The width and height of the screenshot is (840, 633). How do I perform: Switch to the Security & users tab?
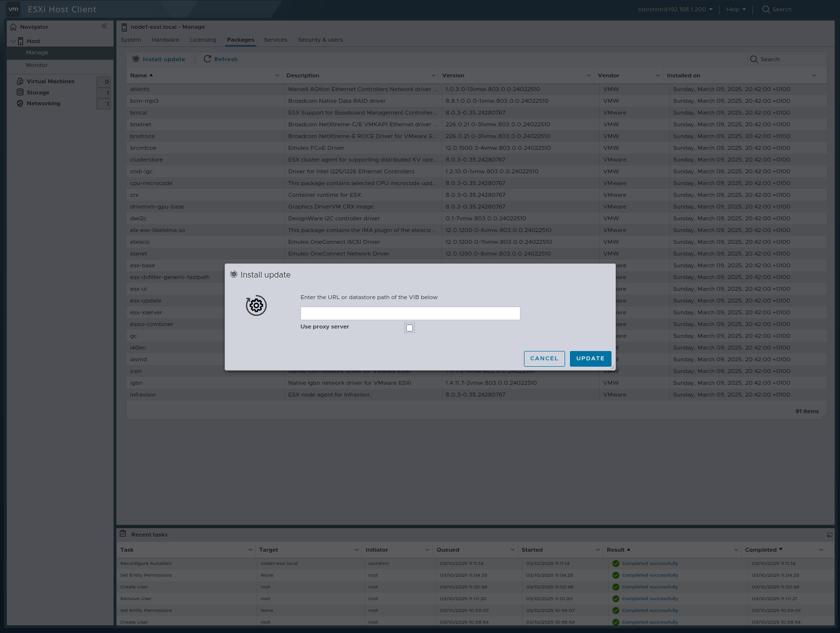tap(320, 40)
